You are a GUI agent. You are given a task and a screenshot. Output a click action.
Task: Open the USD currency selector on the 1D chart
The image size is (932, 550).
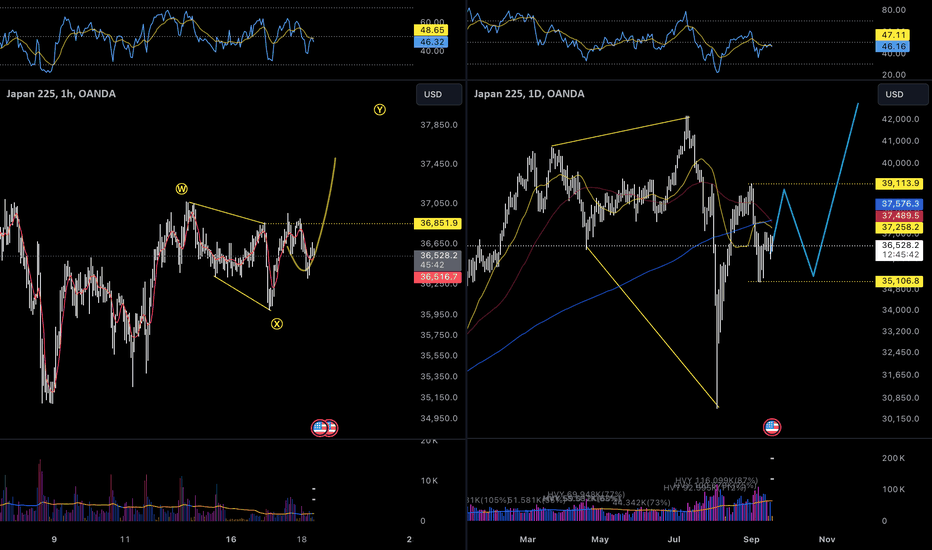(902, 94)
